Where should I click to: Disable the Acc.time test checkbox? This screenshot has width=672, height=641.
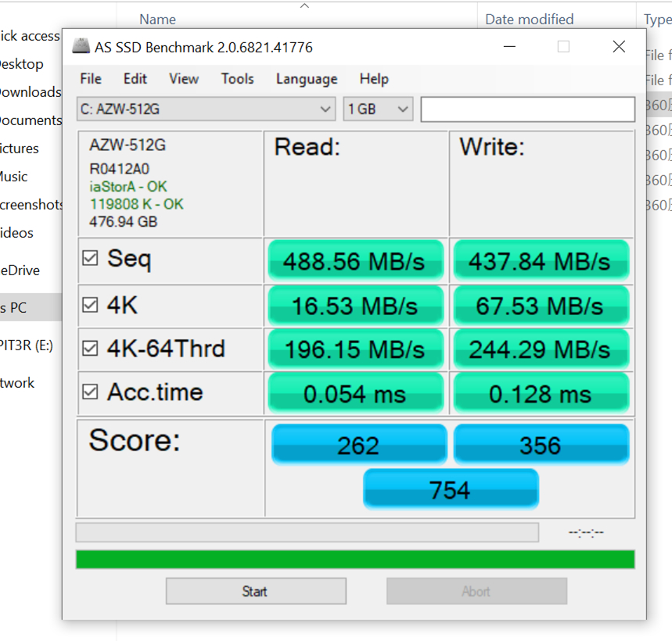pyautogui.click(x=91, y=392)
